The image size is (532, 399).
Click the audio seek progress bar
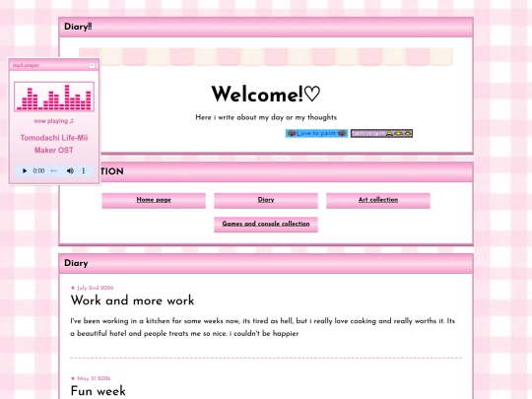54,170
